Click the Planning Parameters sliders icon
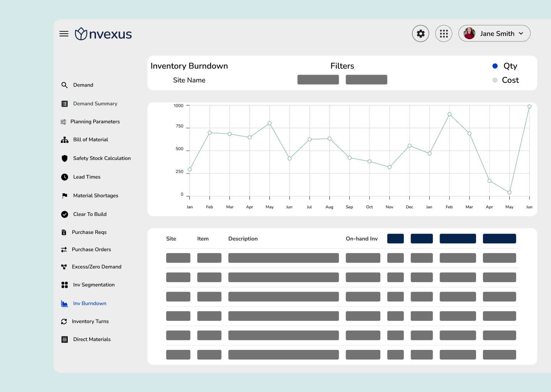This screenshot has width=551, height=392. click(63, 122)
